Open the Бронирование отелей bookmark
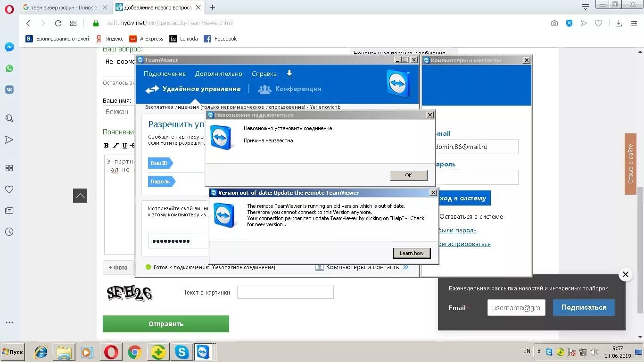The width and height of the screenshot is (644, 362). coord(57,39)
